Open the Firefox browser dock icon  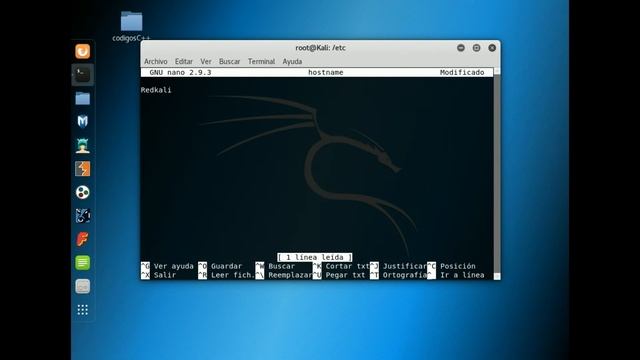[x=82, y=51]
